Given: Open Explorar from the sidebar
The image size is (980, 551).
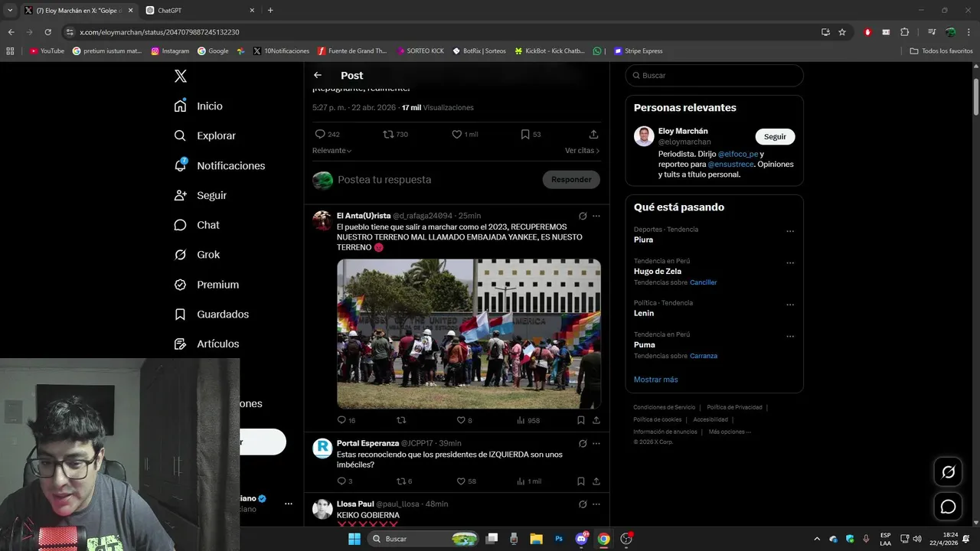Looking at the screenshot, I should pos(204,135).
